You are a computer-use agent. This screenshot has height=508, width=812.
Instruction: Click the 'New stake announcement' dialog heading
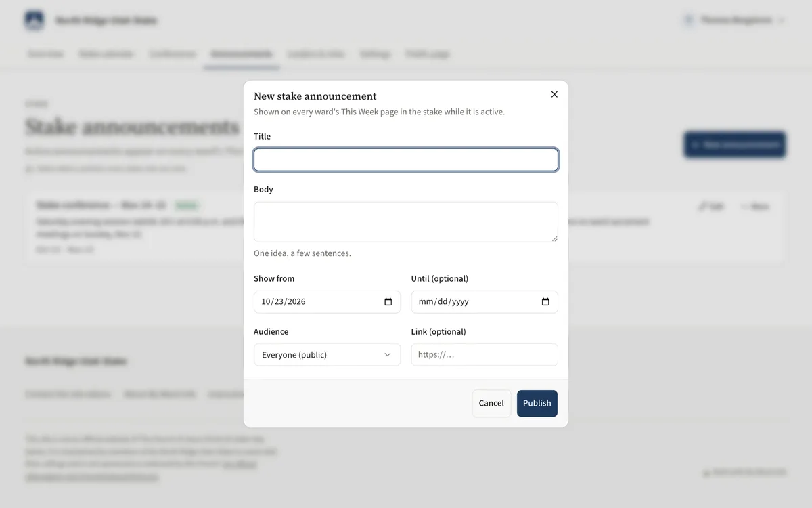point(315,96)
